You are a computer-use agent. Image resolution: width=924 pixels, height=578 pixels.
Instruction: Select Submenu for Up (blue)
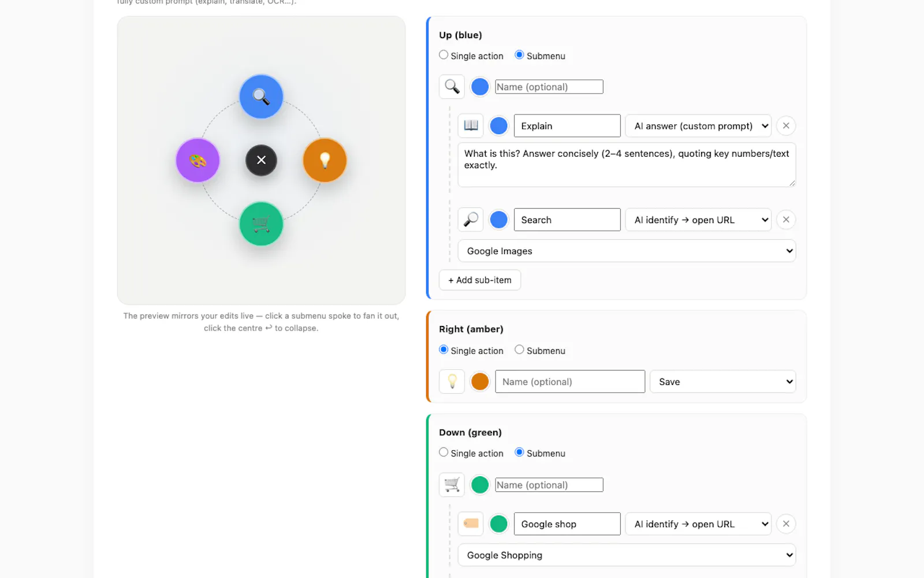click(x=519, y=55)
